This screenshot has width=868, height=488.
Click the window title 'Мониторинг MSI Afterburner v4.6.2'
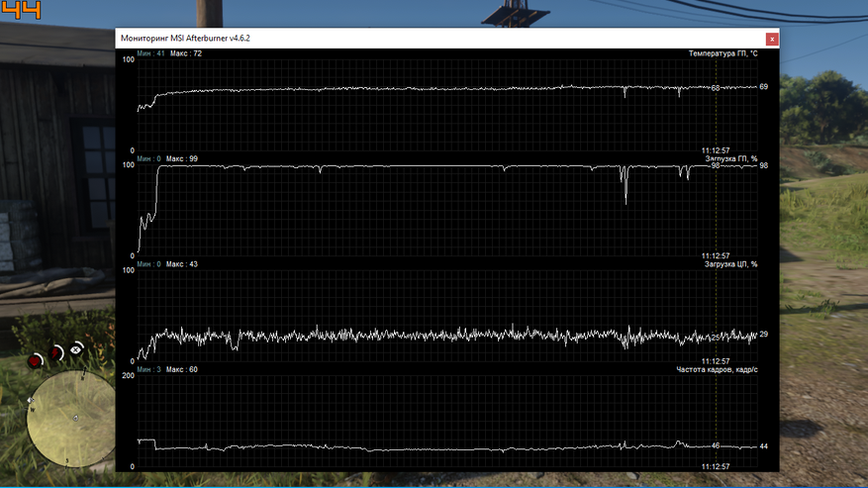click(185, 39)
